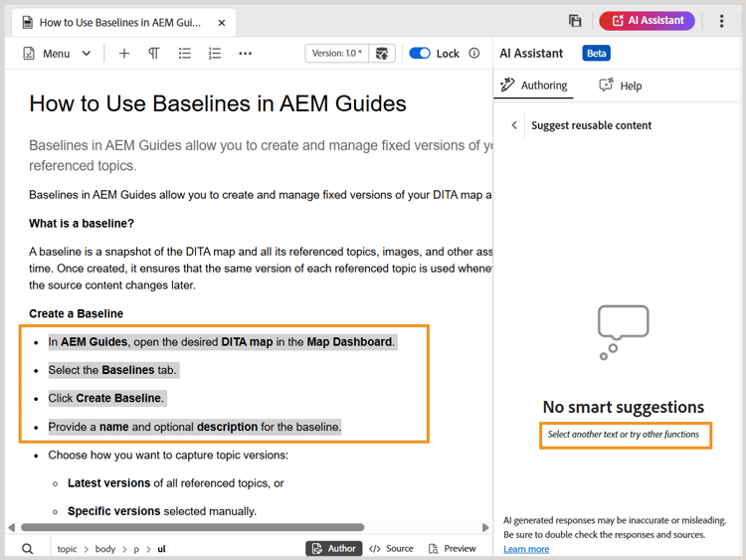The width and height of the screenshot is (746, 560).
Task: Switch to Source view
Action: pos(391,549)
